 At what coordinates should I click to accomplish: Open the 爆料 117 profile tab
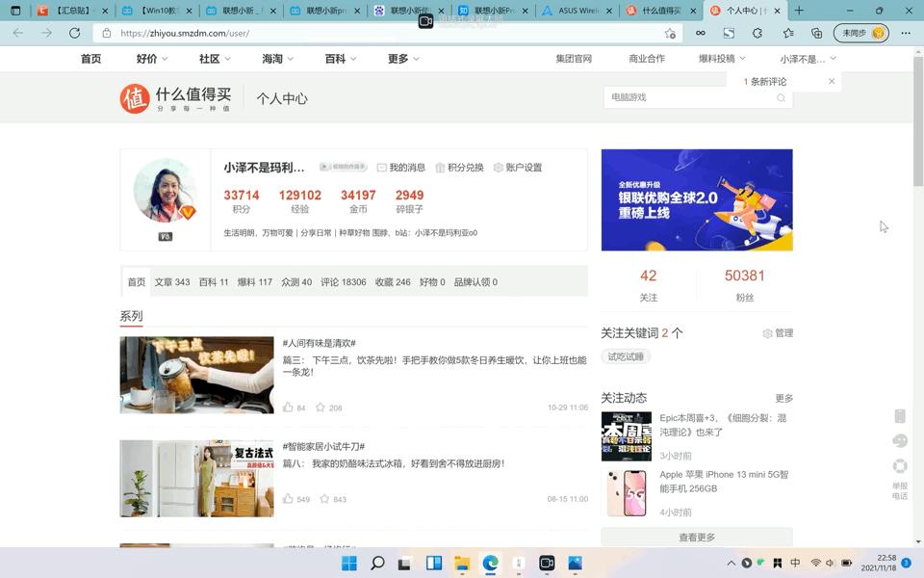[256, 281]
